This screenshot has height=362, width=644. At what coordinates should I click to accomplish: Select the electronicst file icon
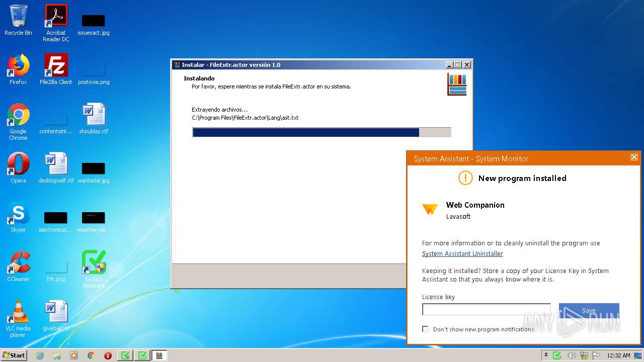(x=56, y=222)
